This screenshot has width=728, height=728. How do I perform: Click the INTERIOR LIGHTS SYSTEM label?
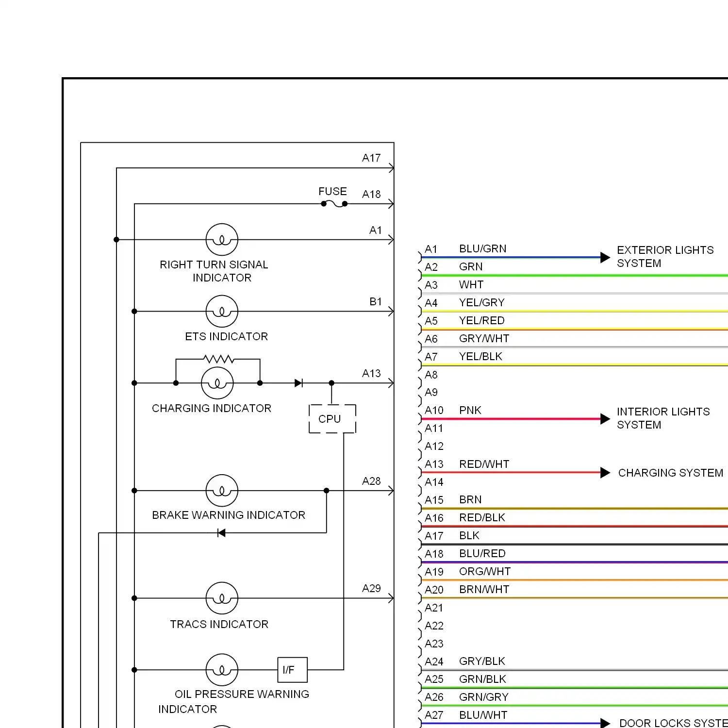(x=663, y=418)
